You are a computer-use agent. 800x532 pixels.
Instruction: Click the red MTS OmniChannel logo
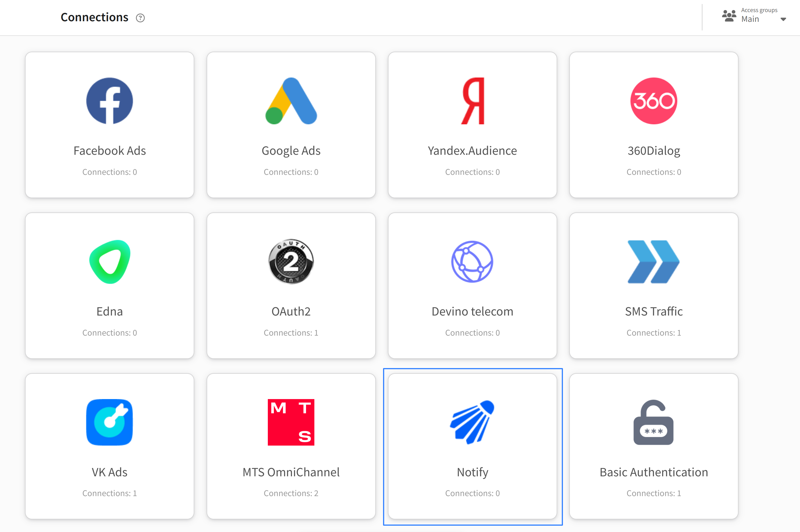[291, 422]
